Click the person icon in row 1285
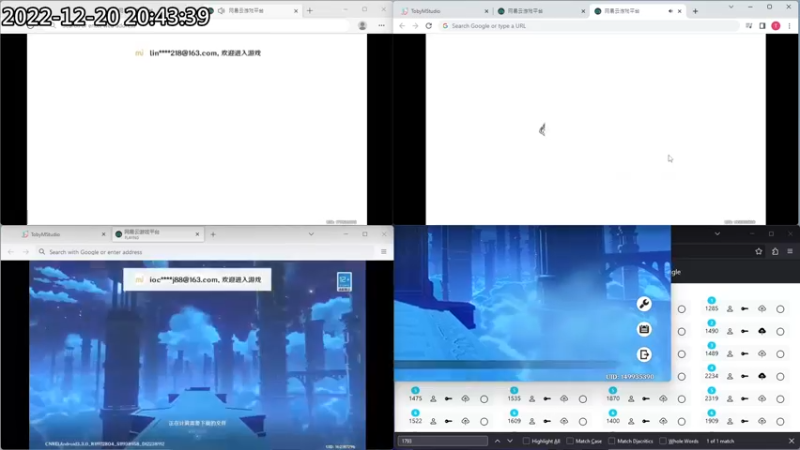This screenshot has width=800, height=450. (730, 309)
